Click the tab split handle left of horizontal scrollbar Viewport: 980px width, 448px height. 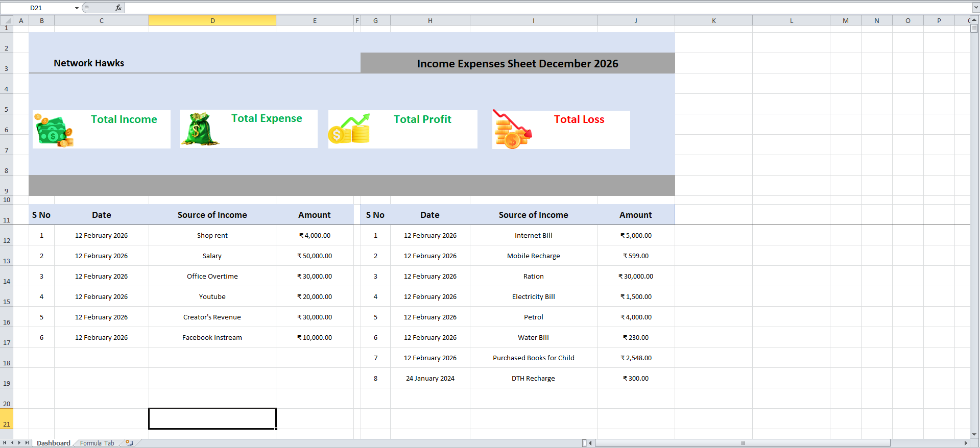click(584, 443)
